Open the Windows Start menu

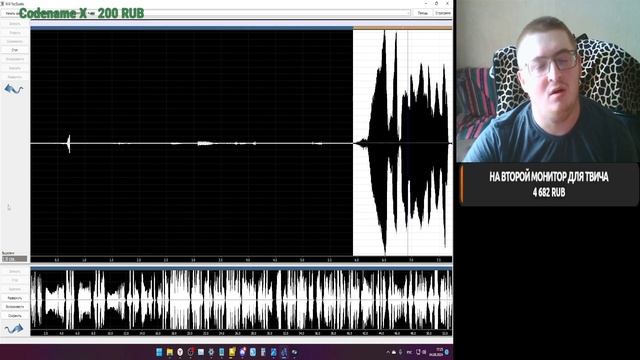pos(159,352)
